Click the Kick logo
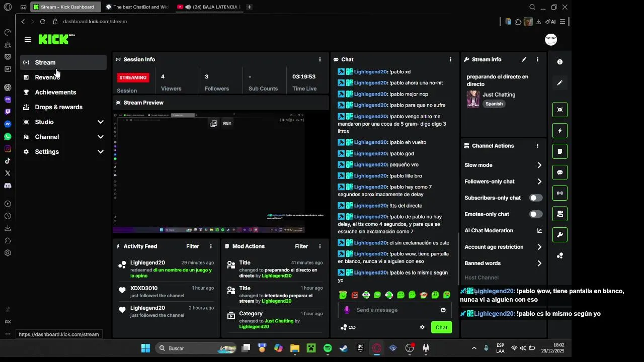The image size is (644, 362). coord(56,39)
